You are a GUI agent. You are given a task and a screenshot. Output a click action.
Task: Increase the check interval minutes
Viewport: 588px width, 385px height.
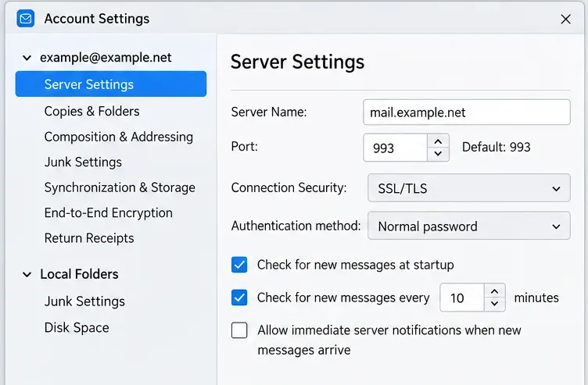(x=495, y=291)
